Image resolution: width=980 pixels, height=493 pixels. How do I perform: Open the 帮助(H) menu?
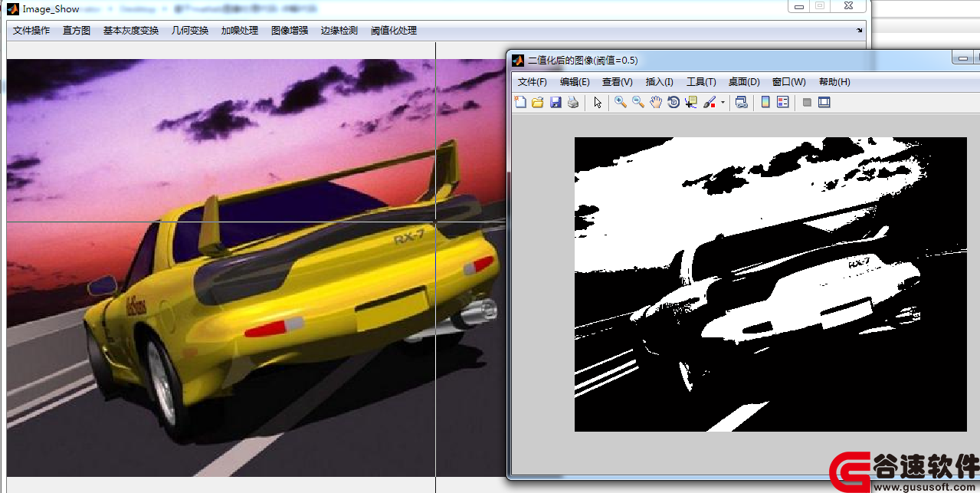coord(834,82)
